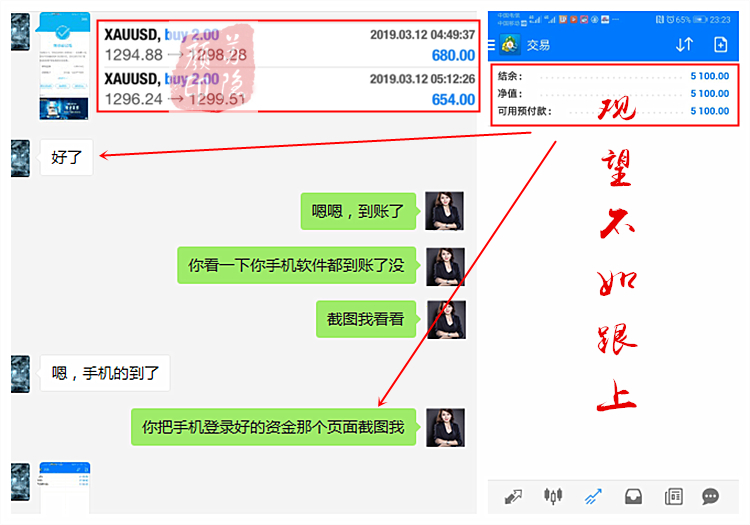Image resolution: width=750 pixels, height=525 pixels.
Task: Click the woman's avatar beside 嗯嗯，到账了
Action: [445, 211]
